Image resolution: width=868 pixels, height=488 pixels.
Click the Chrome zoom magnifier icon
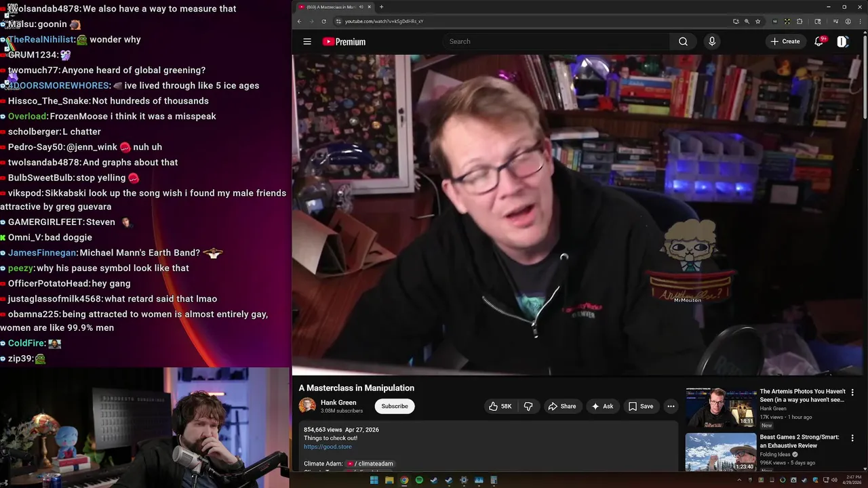point(747,21)
